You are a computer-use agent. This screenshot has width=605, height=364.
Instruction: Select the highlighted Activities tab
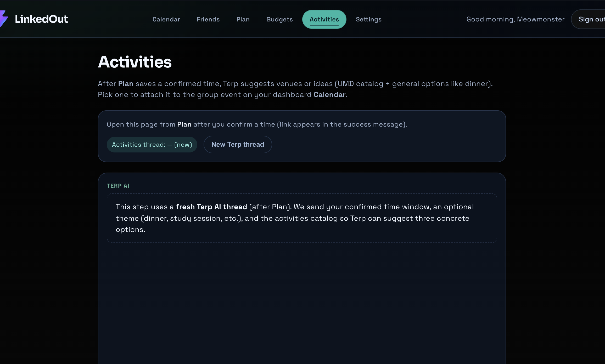324,19
